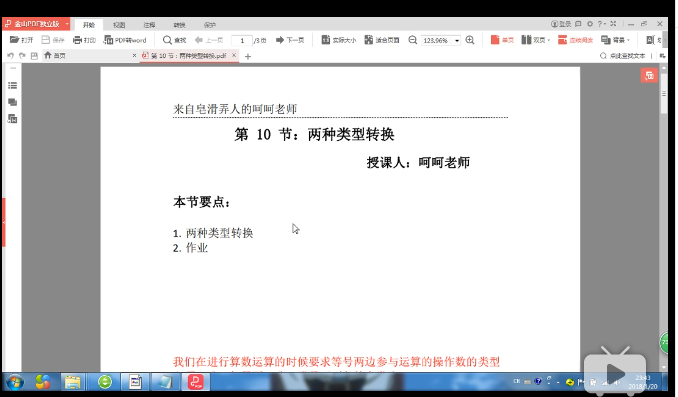The height and width of the screenshot is (397, 678).
Task: Open the outline/bookmarks list sidebar icon
Action: [13, 86]
